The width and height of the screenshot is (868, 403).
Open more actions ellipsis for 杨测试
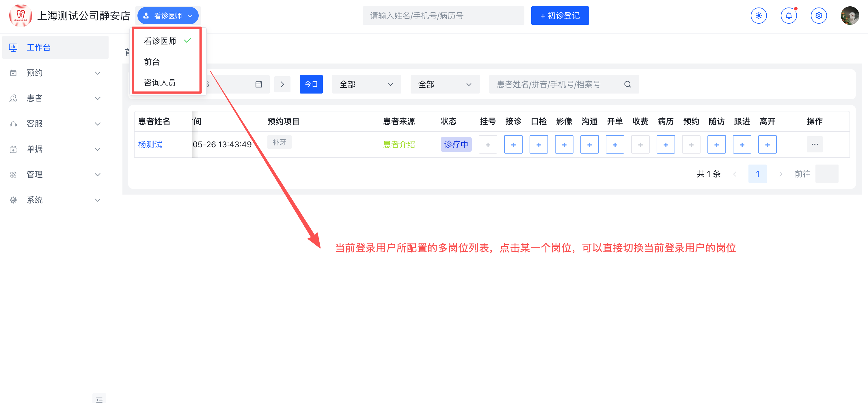pos(814,144)
